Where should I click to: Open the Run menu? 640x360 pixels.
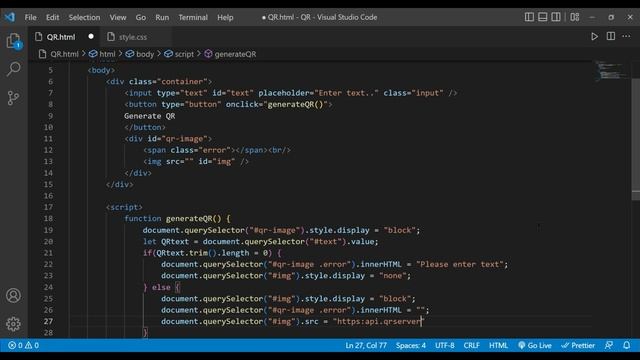[x=162, y=17]
